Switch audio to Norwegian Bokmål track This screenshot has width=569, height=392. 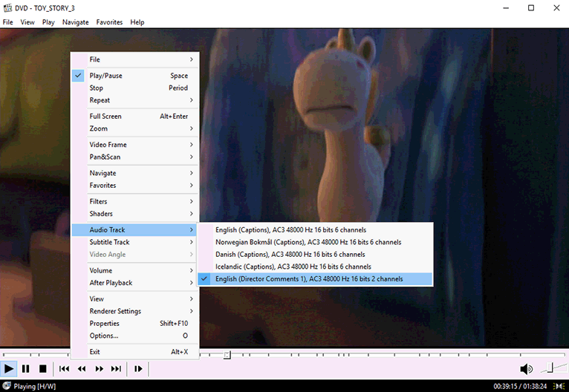315,242
